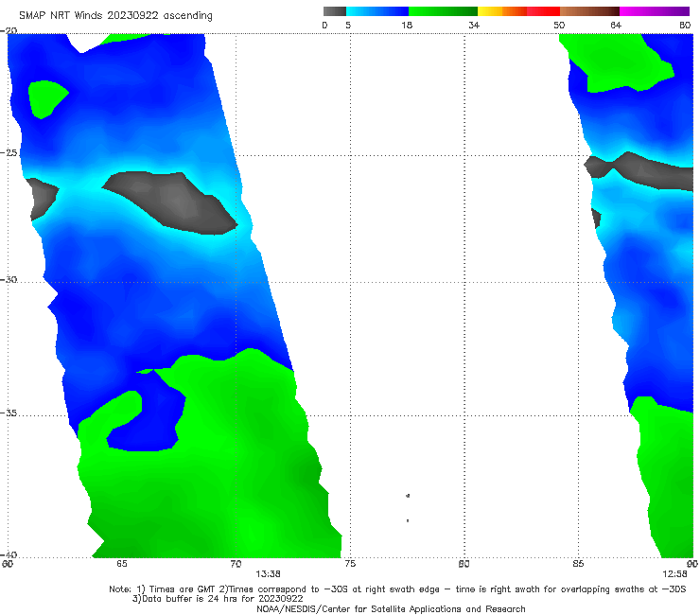Click the small green patch near 22S 61E
The height and width of the screenshot is (615, 700).
click(x=47, y=99)
